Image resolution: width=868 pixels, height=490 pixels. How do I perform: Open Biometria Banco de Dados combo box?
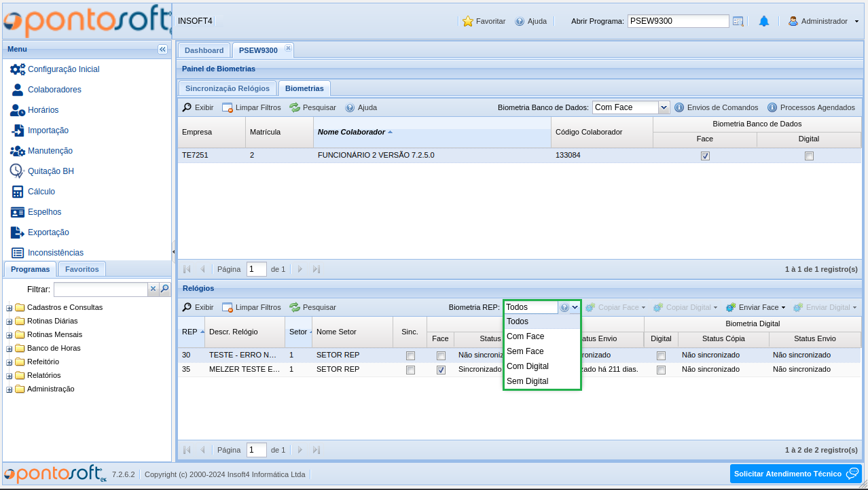664,107
